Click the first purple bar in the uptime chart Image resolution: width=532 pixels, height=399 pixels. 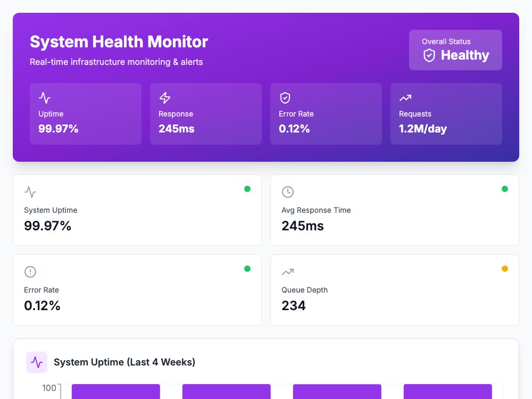(x=115, y=392)
